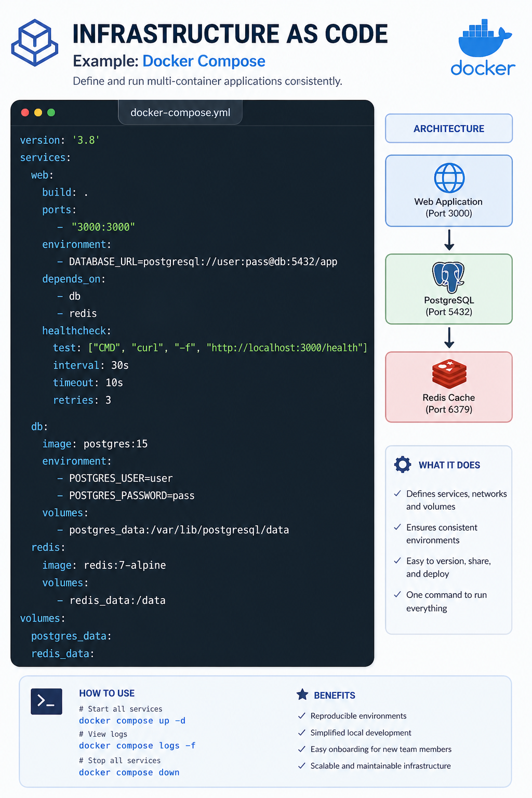Screen dimensions: 532x798
Task: Click the DATABASE_URL environment line
Action: tap(197, 262)
